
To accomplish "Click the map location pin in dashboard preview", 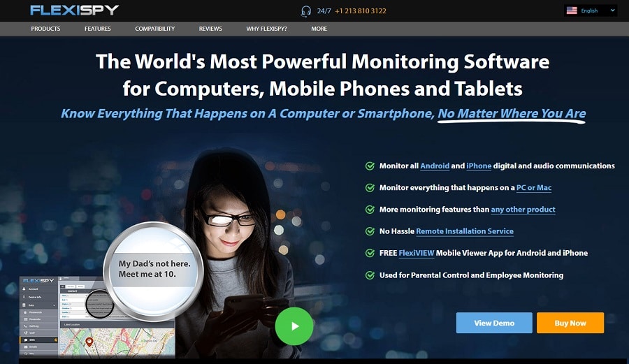I will tap(89, 342).
